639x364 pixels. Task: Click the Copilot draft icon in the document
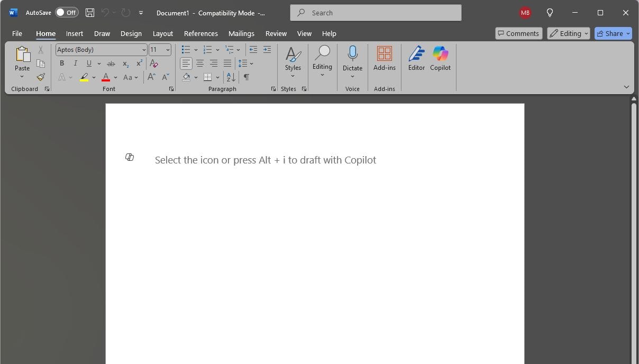pyautogui.click(x=130, y=157)
